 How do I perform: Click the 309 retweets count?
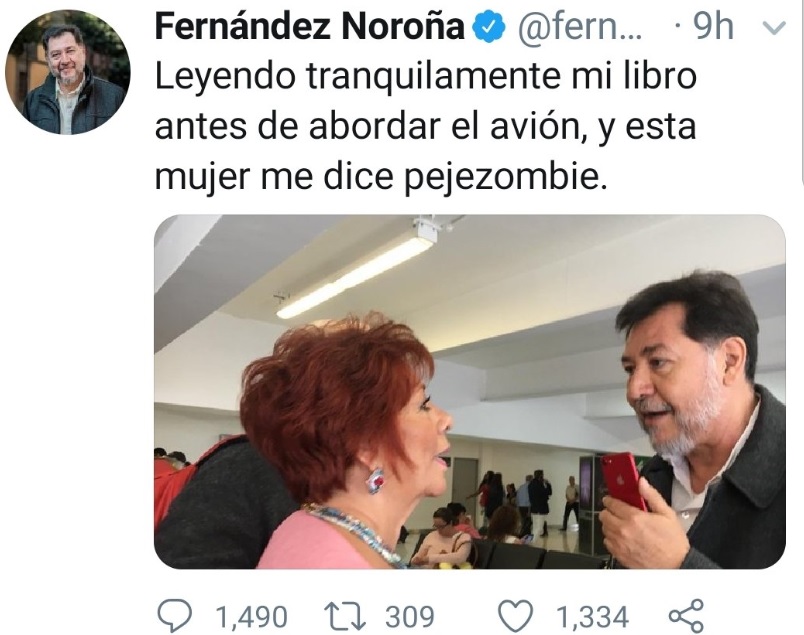click(x=409, y=616)
